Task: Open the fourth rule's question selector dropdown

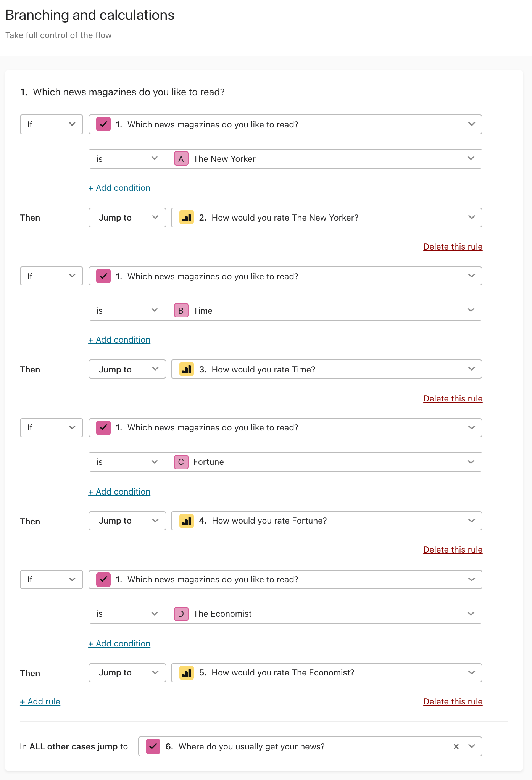Action: [285, 579]
